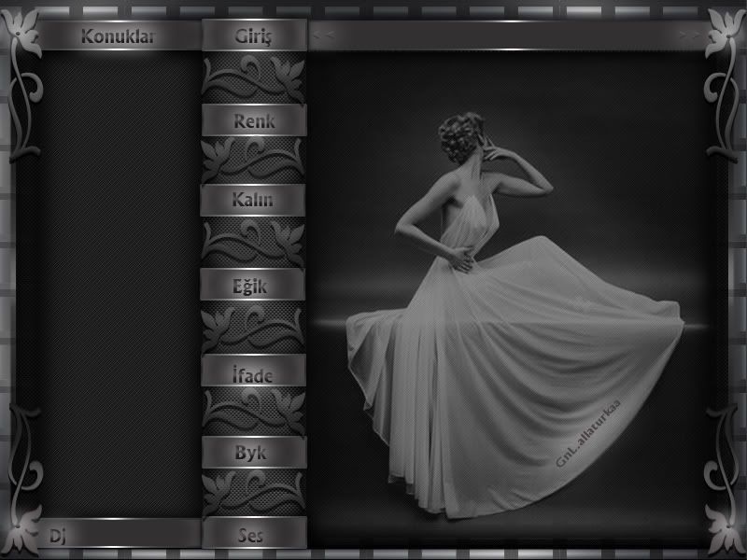This screenshot has width=747, height=560.
Task: Click the right double-arrow on the top bar
Action: pyautogui.click(x=691, y=35)
